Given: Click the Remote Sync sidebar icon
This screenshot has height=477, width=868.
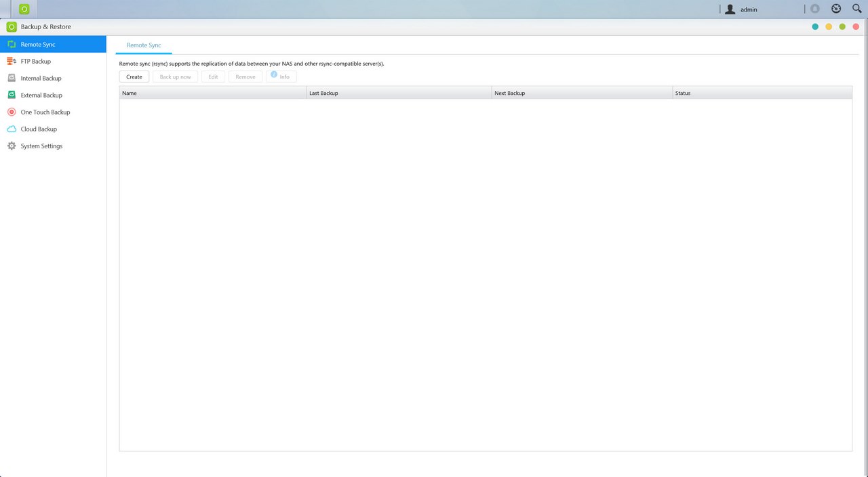Looking at the screenshot, I should click(x=12, y=44).
